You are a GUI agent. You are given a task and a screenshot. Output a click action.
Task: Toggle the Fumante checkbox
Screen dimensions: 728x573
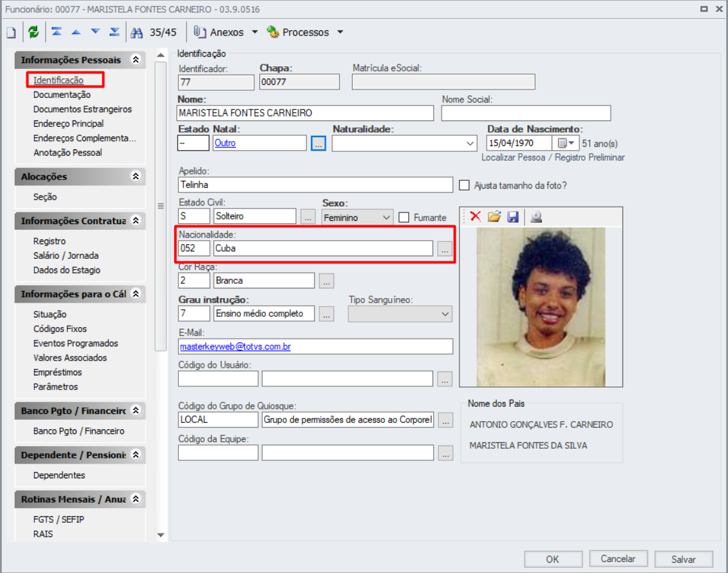coord(404,218)
